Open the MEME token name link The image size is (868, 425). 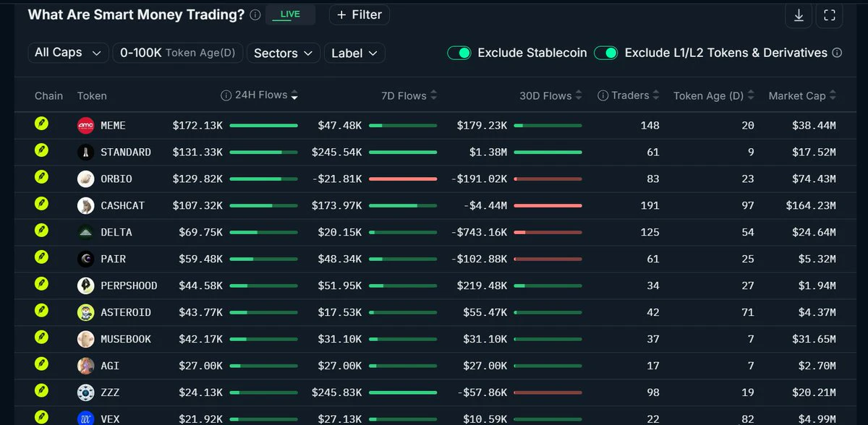click(114, 126)
